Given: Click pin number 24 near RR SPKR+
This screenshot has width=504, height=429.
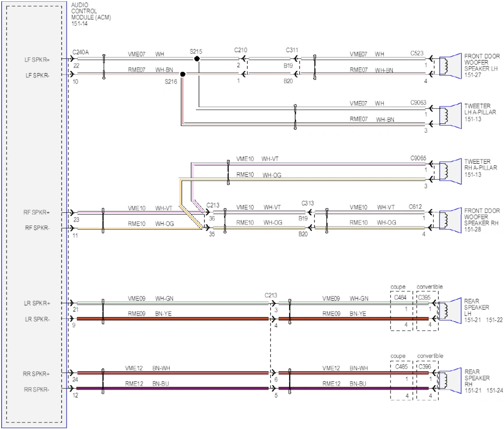Looking at the screenshot, I should click(75, 380).
